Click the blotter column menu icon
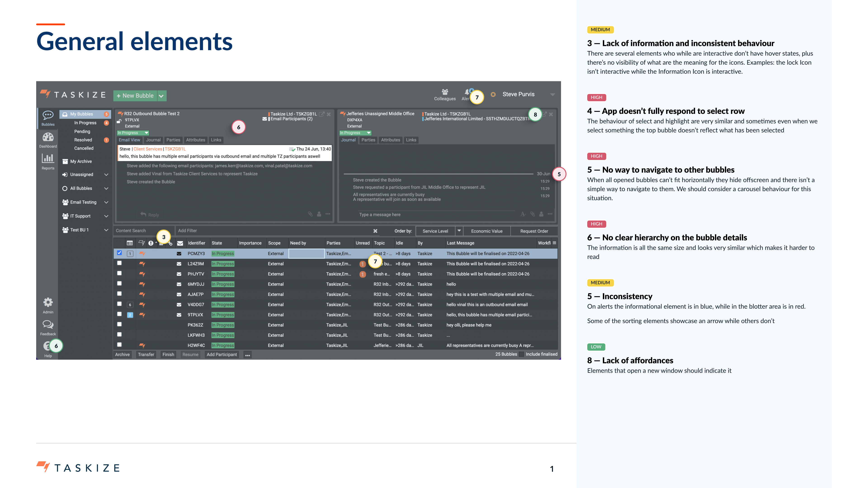 (554, 243)
